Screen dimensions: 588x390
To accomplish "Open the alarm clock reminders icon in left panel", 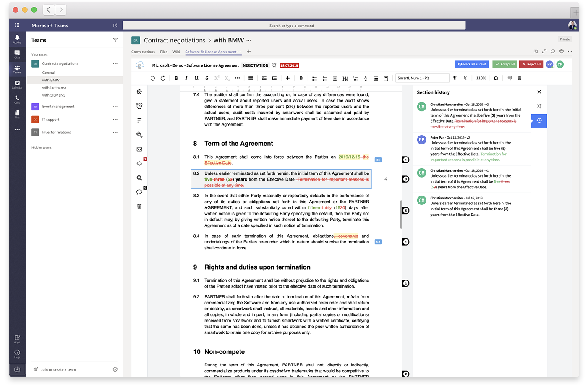I will (x=139, y=106).
